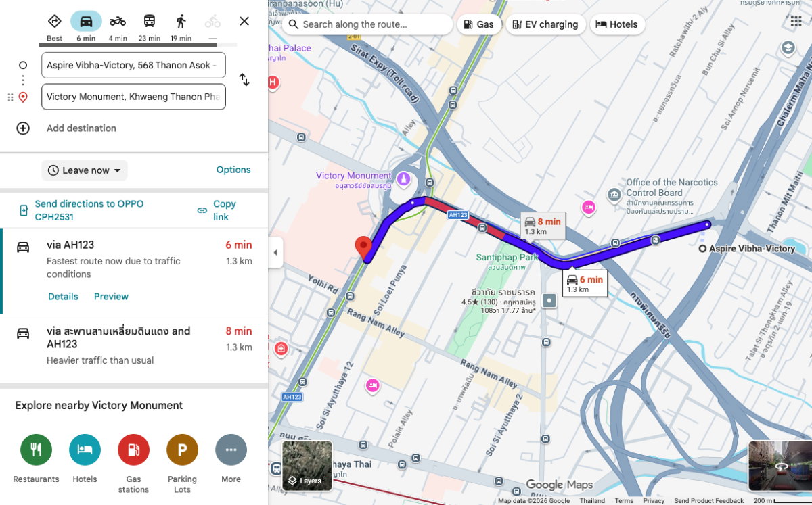812x505 pixels.
Task: Click Aspire Vibha-Victory origin marker
Action: pos(702,249)
